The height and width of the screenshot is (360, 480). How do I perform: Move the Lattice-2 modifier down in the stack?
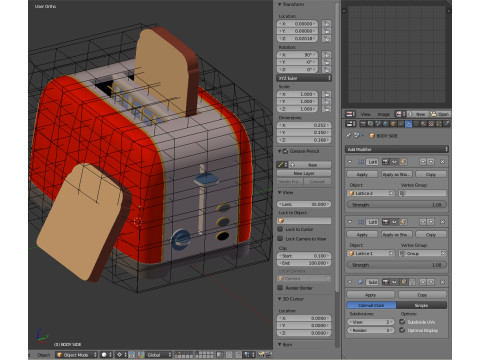click(x=431, y=162)
